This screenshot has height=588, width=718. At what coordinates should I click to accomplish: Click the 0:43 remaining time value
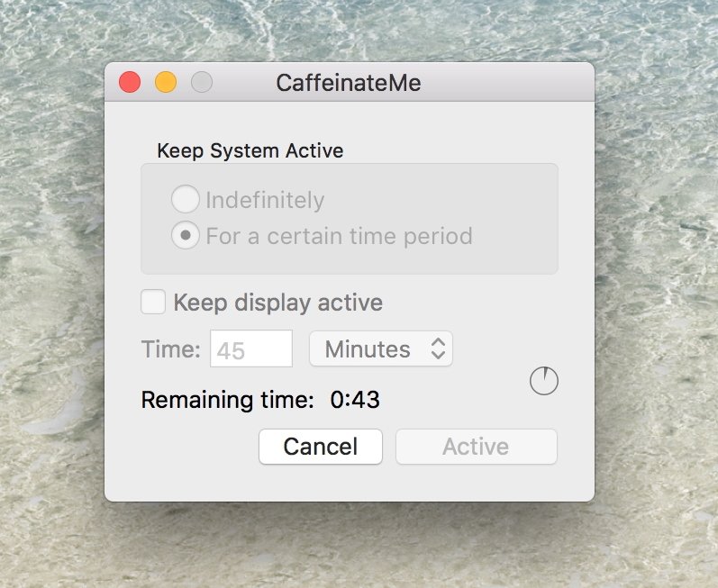coord(355,400)
